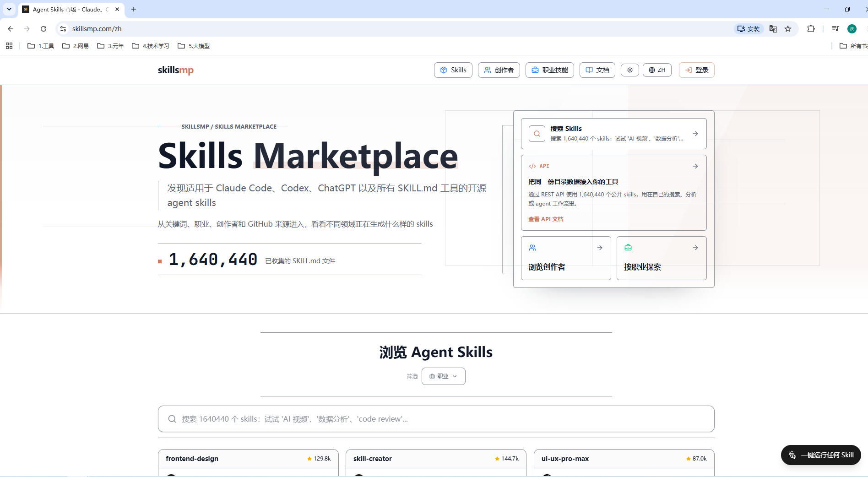This screenshot has width=868, height=477.
Task: Open the 2.网易 bookmark folder
Action: 76,46
